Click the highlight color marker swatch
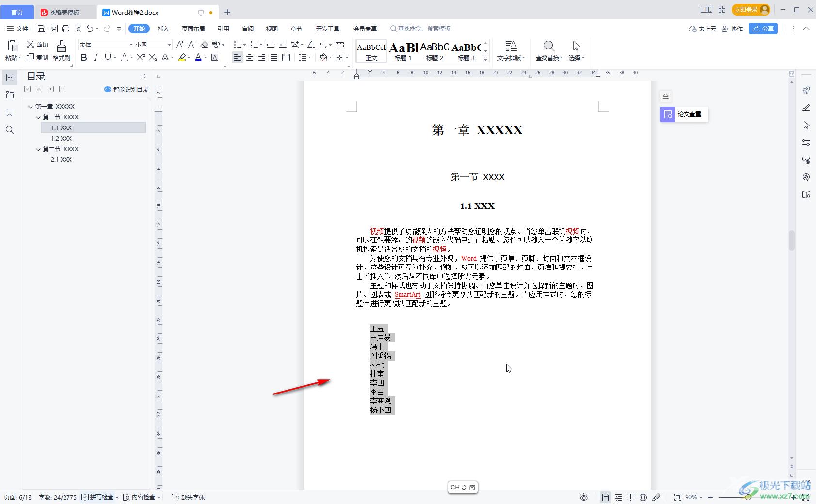Screen dimensions: 816x504 (x=182, y=57)
